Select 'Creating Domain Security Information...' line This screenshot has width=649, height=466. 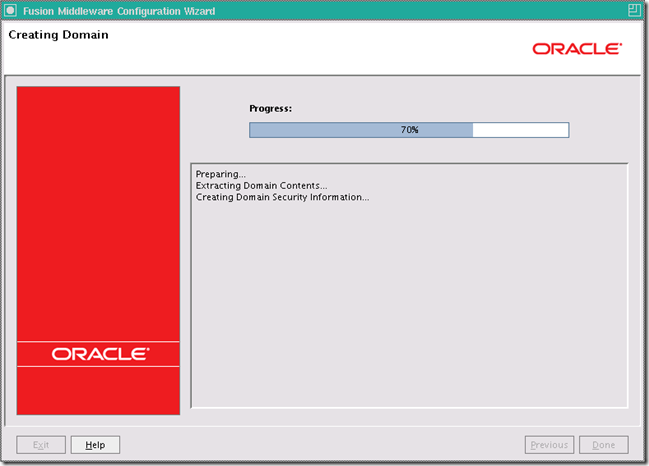[x=282, y=197]
